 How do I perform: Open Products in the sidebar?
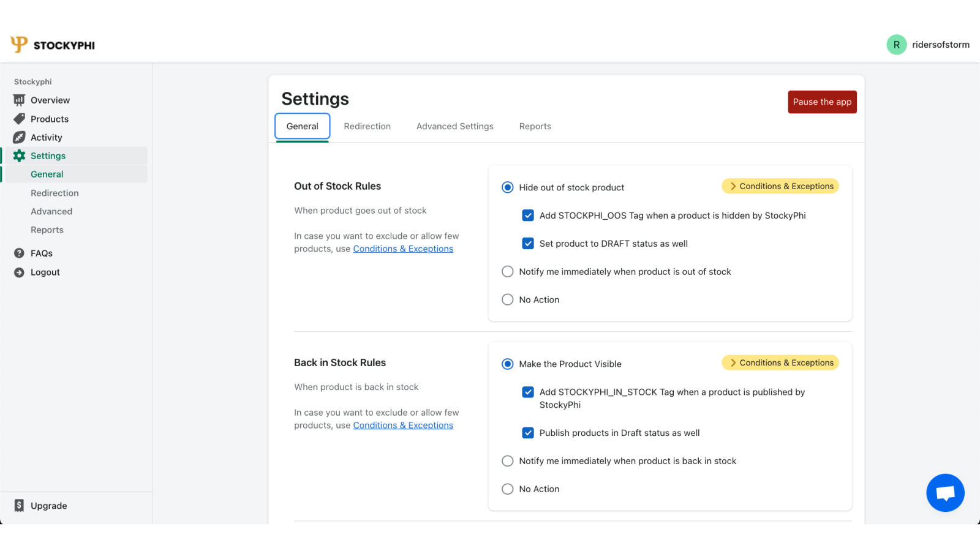point(50,119)
